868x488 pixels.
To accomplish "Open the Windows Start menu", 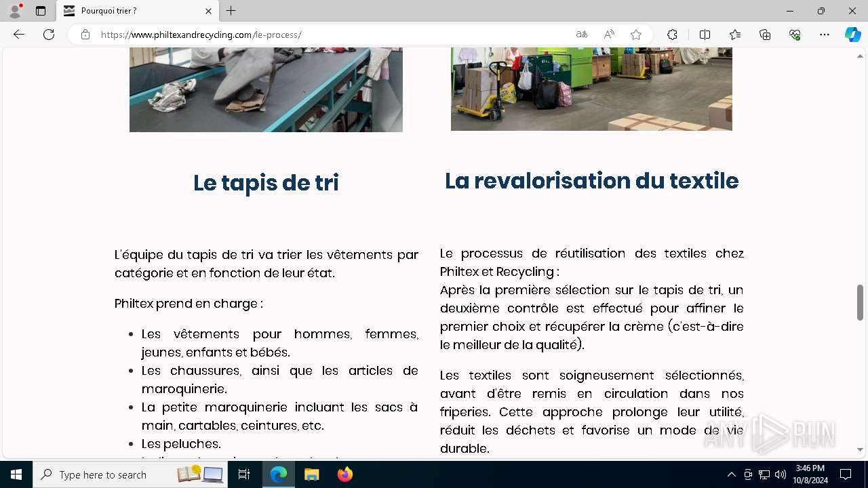I will coord(16,474).
